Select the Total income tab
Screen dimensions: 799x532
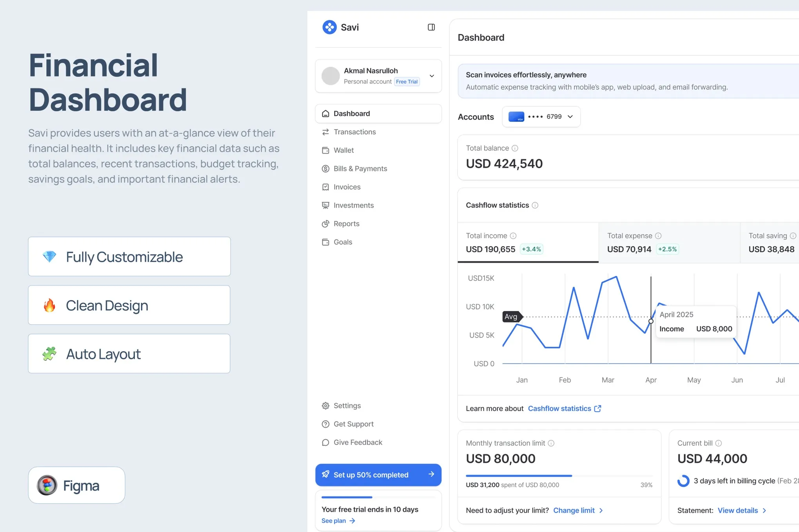click(x=528, y=242)
